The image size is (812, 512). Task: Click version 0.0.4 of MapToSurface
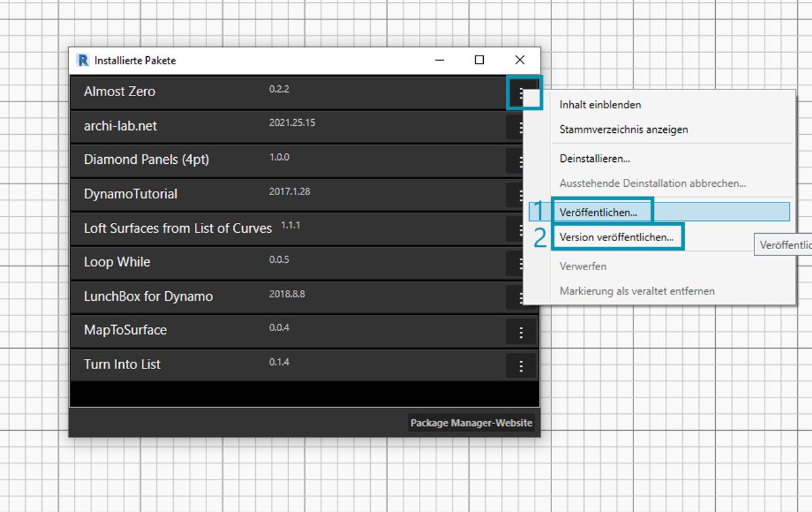click(279, 328)
